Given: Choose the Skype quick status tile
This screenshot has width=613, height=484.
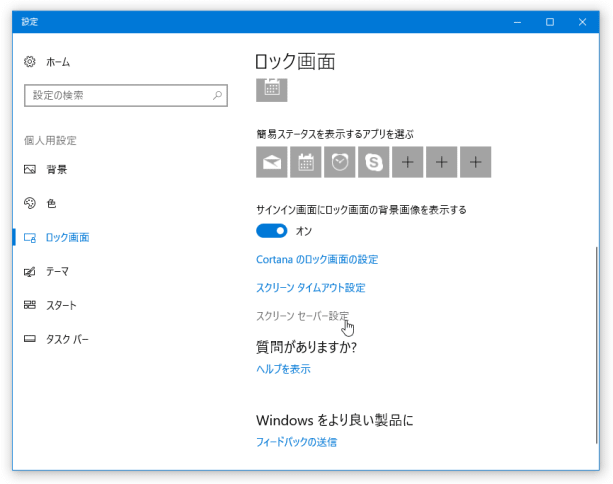Looking at the screenshot, I should click(374, 162).
